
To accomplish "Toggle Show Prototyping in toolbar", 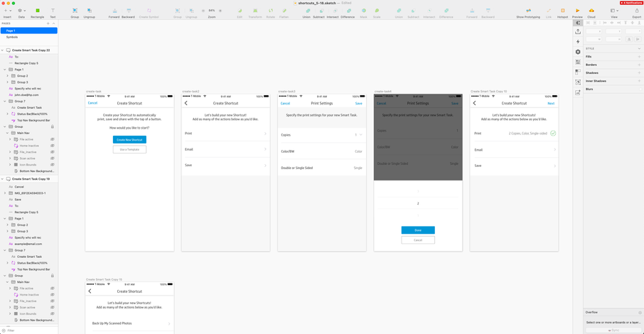I will 528,11.
